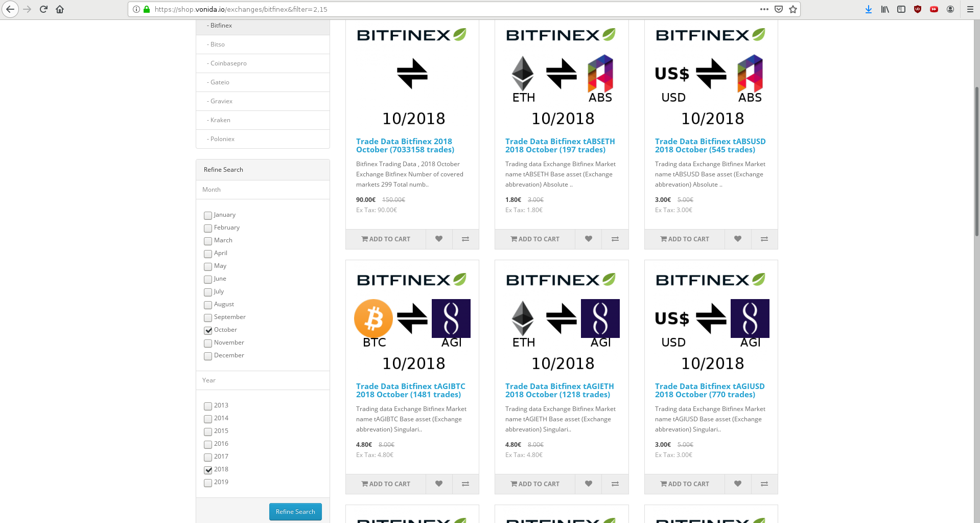Go back to the previous page
The image size is (980, 523).
click(10, 9)
